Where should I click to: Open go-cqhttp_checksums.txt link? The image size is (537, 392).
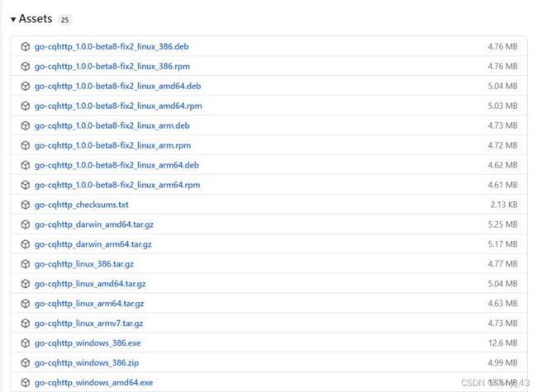[82, 205]
